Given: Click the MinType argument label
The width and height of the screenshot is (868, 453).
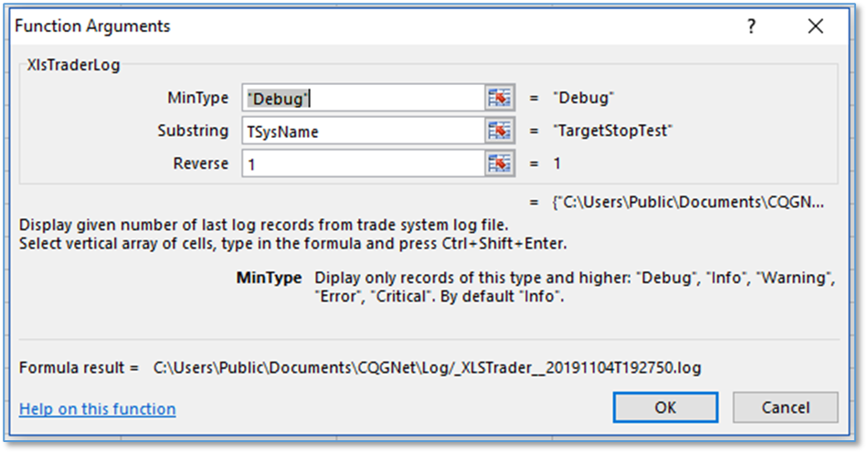Looking at the screenshot, I should [198, 98].
